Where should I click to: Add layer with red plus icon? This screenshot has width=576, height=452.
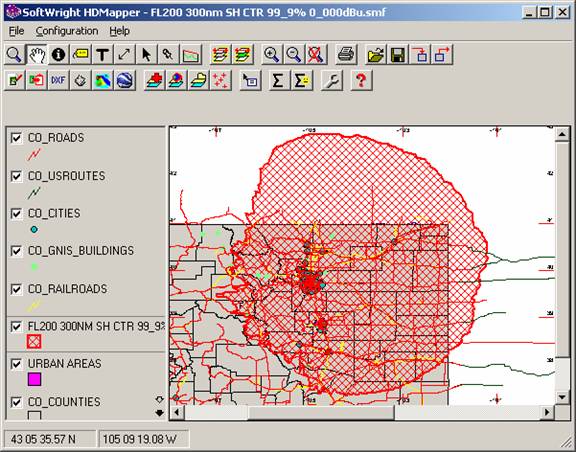155,80
